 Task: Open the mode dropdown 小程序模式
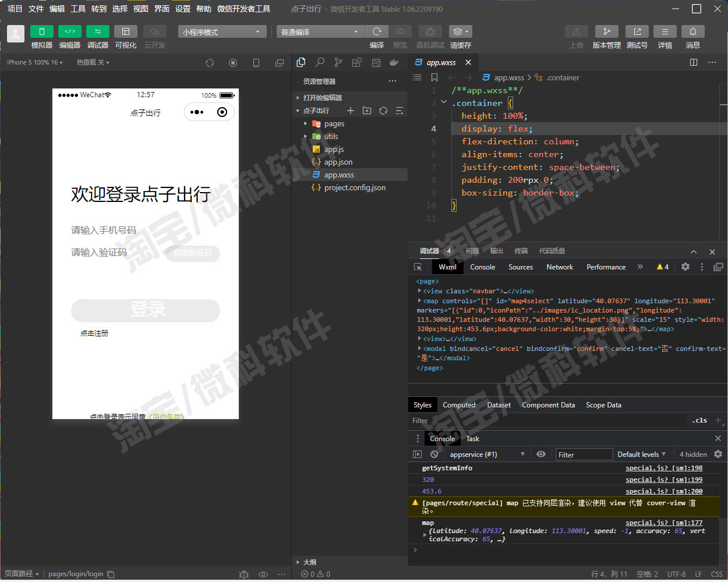(221, 32)
